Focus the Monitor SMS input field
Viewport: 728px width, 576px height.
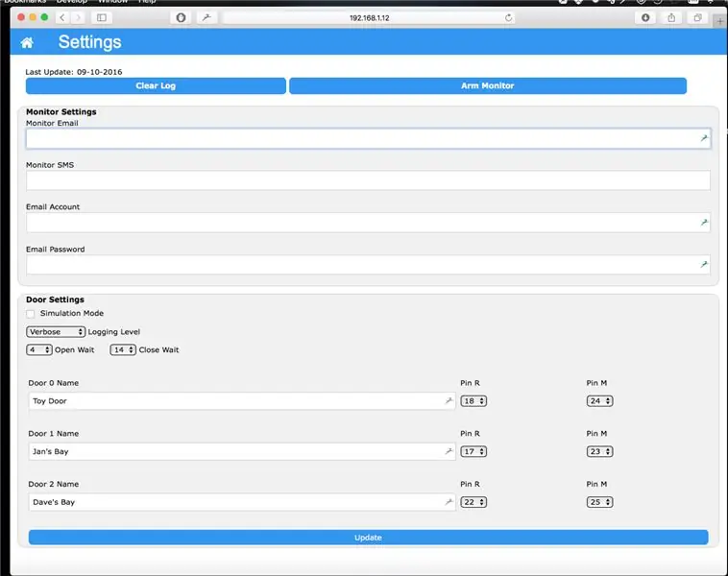368,180
